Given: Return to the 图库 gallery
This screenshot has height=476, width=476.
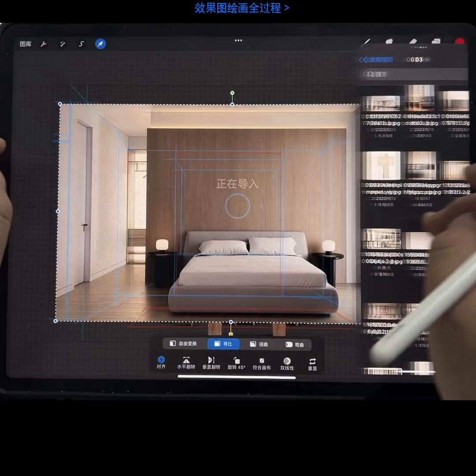Looking at the screenshot, I should click(x=25, y=44).
